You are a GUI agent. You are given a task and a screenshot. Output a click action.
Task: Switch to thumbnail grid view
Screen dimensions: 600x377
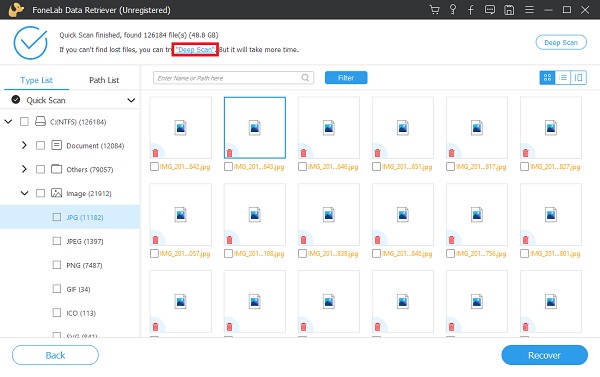[547, 78]
